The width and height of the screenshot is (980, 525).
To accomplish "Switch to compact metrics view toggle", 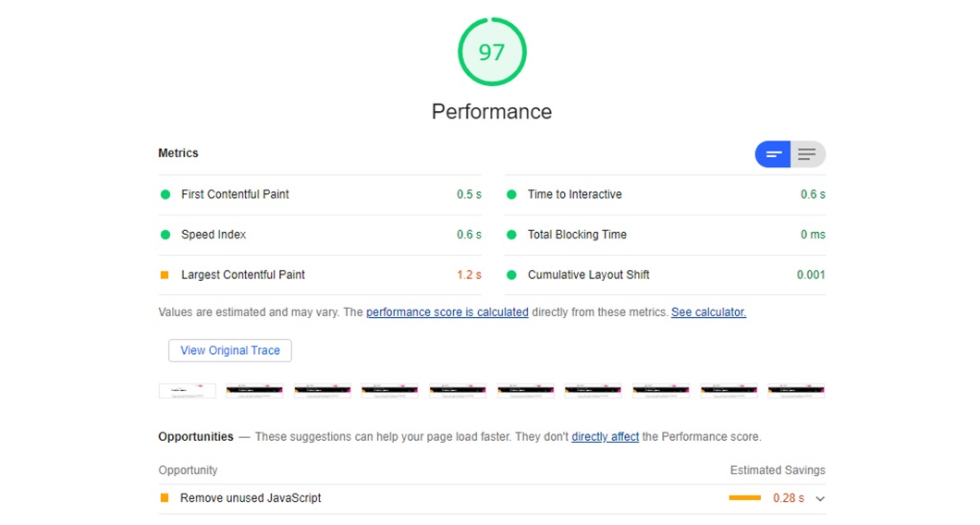I will click(x=773, y=154).
